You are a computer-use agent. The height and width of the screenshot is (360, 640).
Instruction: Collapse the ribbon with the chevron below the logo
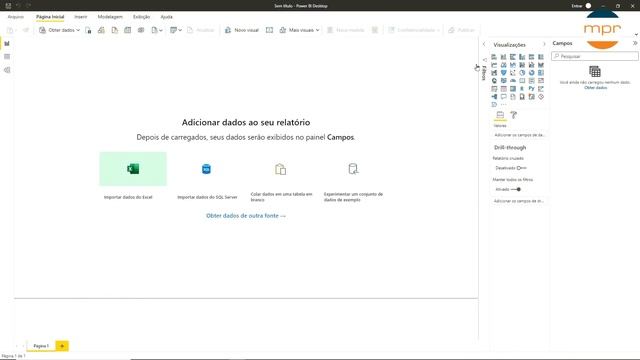coord(636,35)
